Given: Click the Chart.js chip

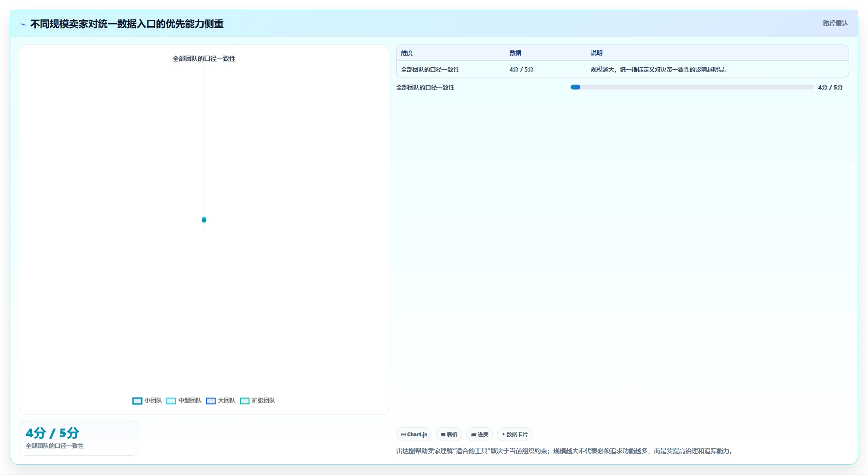Looking at the screenshot, I should [414, 434].
